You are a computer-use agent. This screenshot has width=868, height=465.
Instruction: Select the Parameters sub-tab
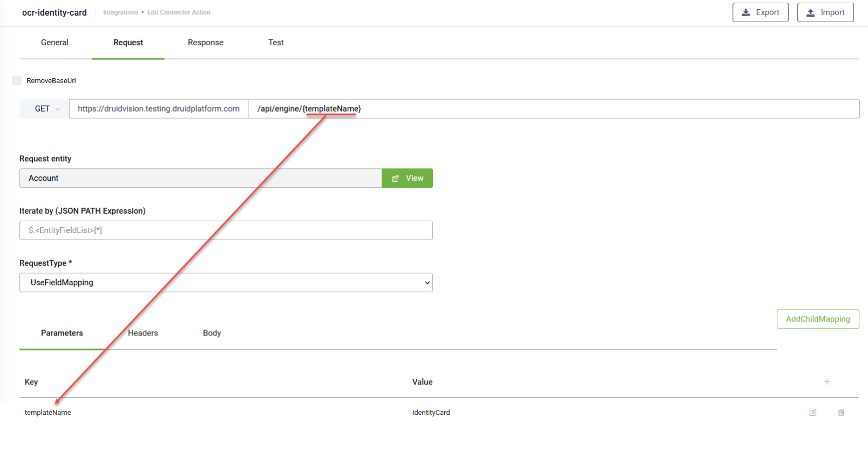click(62, 333)
